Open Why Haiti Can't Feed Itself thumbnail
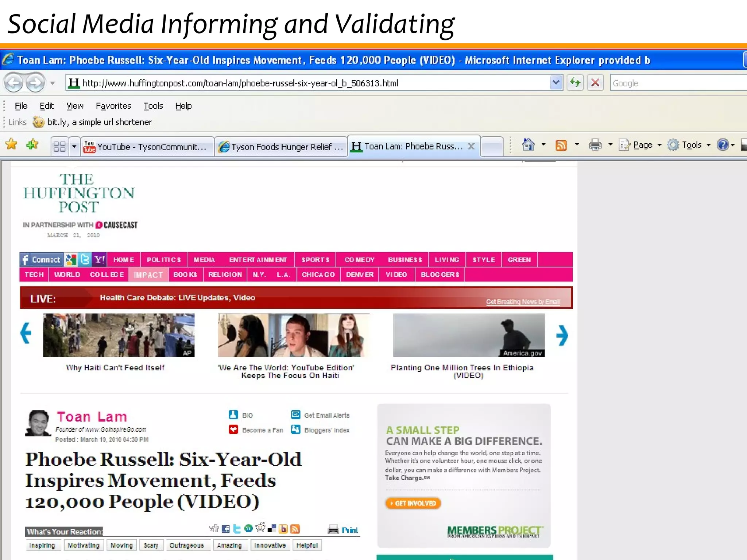Viewport: 747px width, 560px height. pyautogui.click(x=119, y=335)
